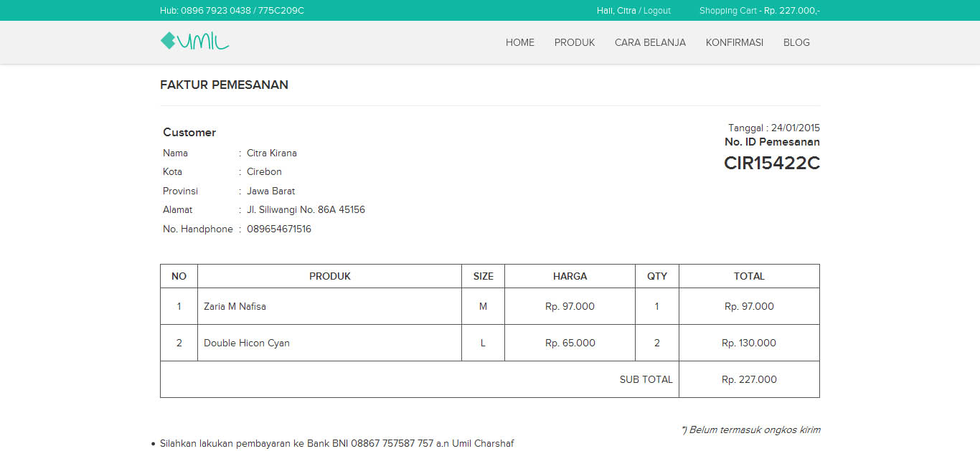Click the Bank BNI payment instruction text

pos(336,443)
